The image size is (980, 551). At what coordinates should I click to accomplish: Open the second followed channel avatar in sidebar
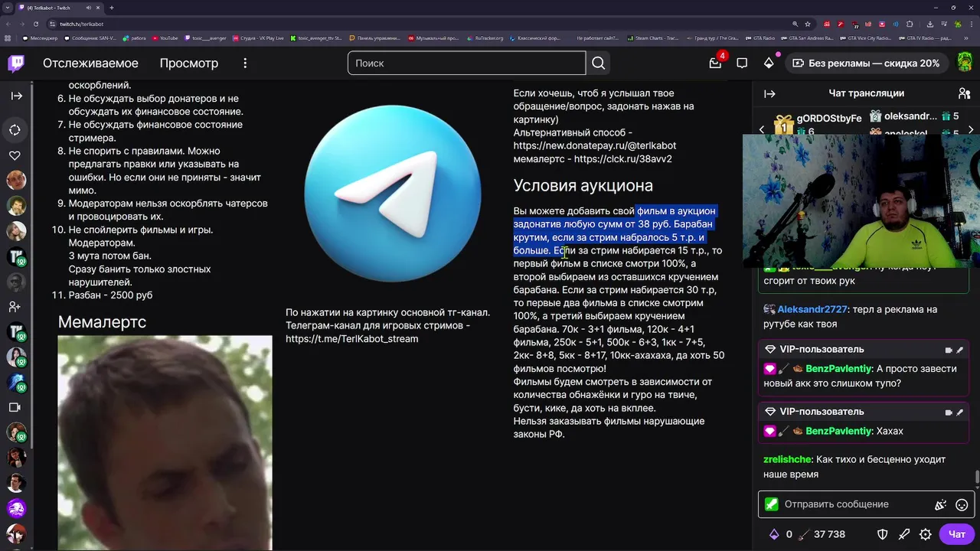(x=16, y=206)
